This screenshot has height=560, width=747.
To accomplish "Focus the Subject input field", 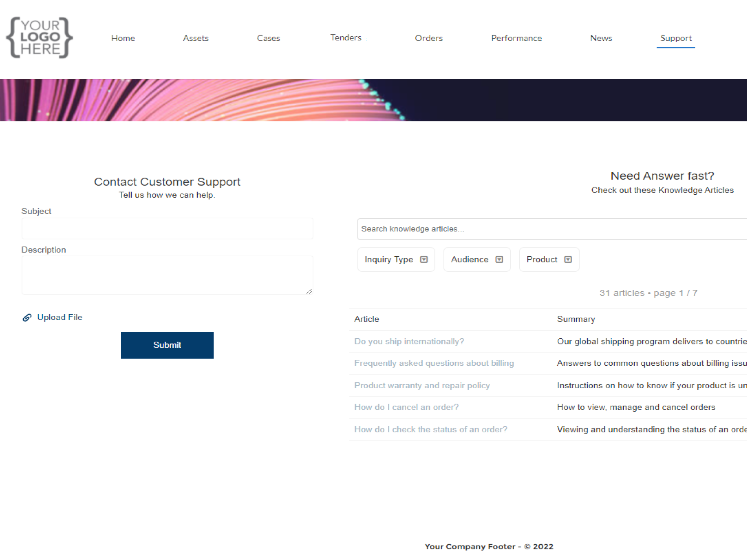I will pyautogui.click(x=167, y=229).
